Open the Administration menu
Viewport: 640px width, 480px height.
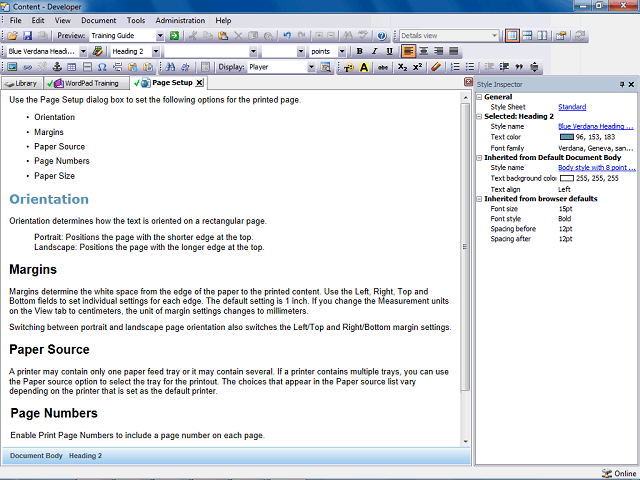180,20
